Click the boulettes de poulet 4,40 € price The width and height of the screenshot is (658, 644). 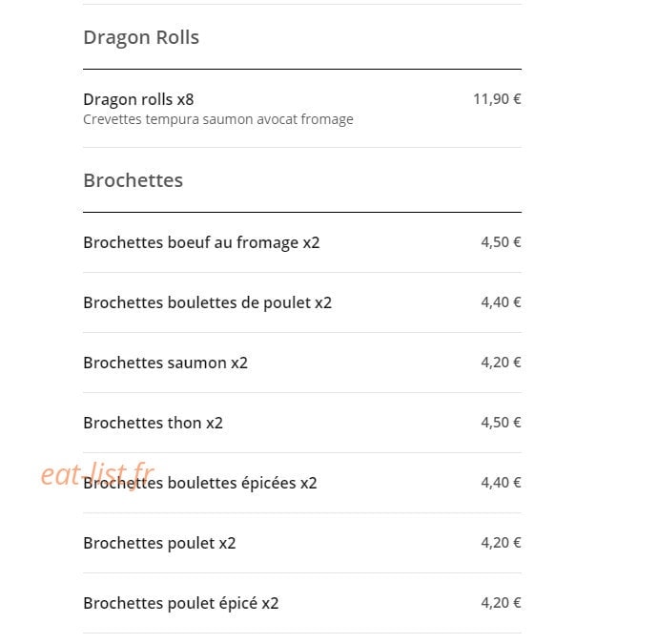click(x=501, y=302)
